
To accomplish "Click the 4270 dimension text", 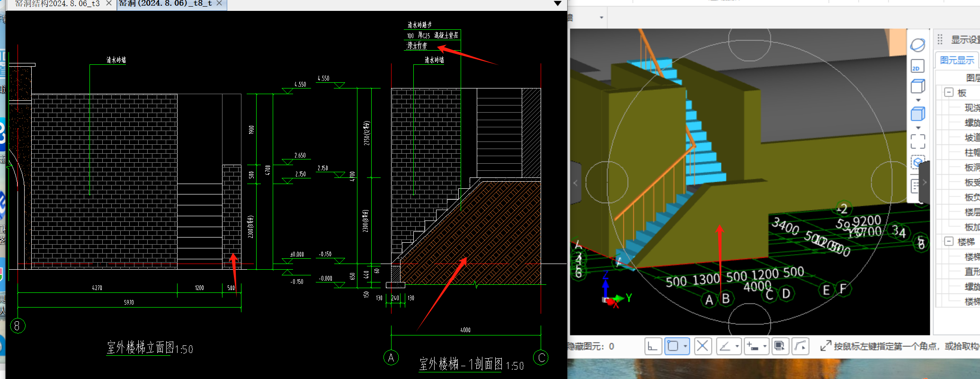I will click(97, 288).
